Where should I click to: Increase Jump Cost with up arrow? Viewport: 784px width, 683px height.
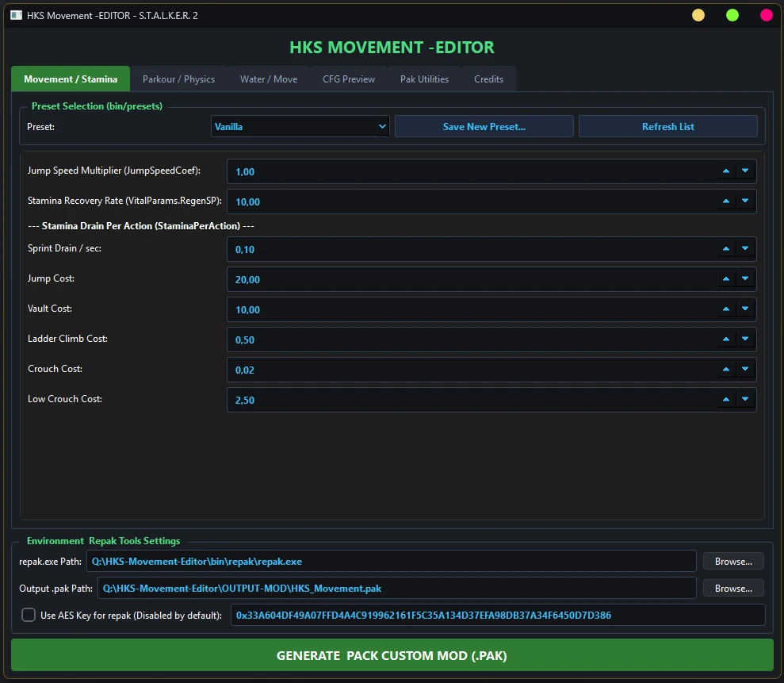tap(726, 278)
